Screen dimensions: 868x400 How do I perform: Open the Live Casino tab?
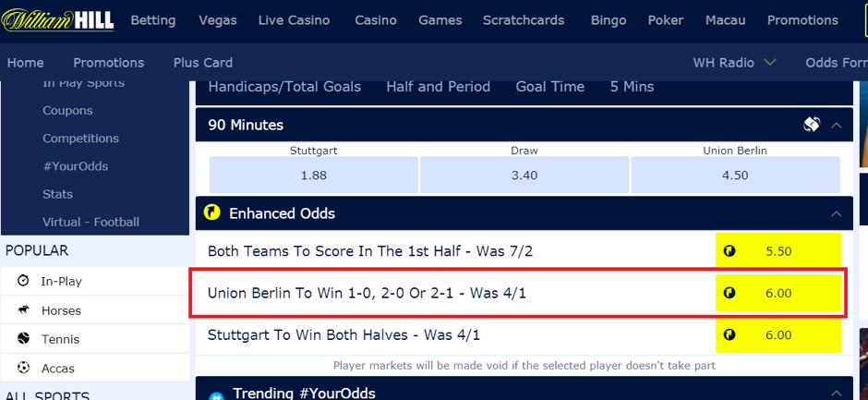click(x=294, y=20)
